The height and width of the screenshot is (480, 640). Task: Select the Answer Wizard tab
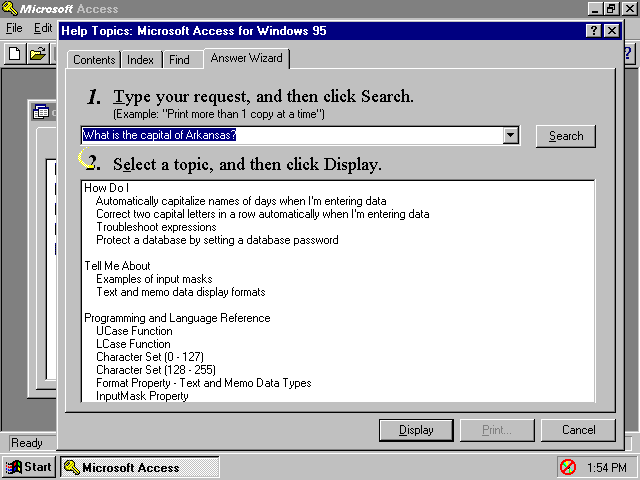click(x=247, y=58)
